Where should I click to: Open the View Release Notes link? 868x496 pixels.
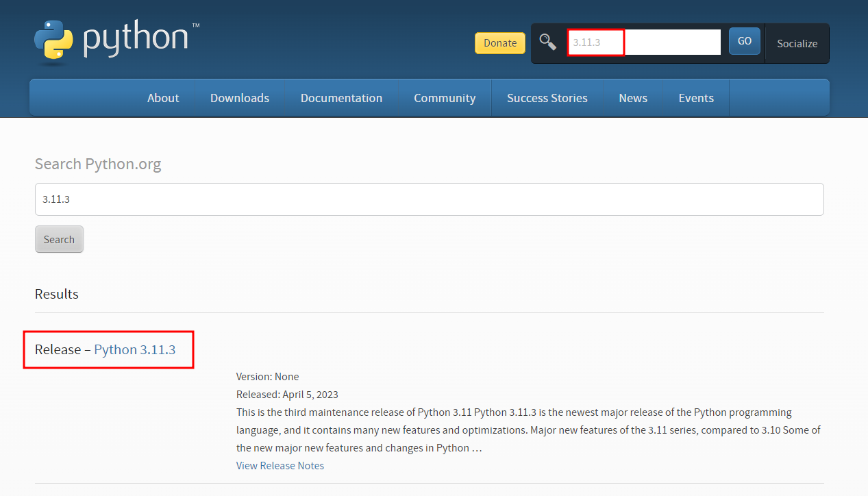click(280, 466)
